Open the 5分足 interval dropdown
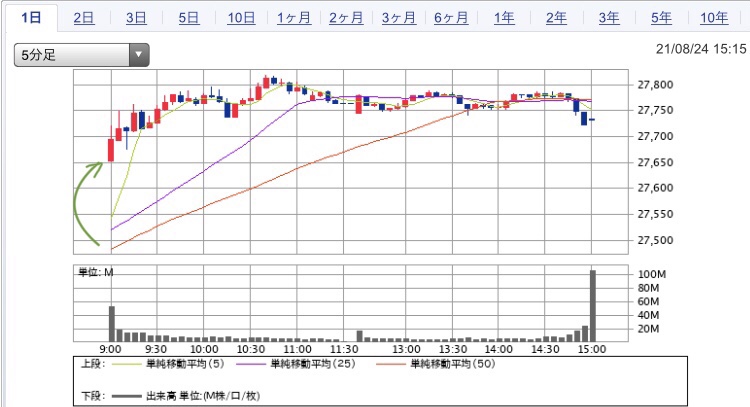This screenshot has height=407, width=750. (82, 55)
